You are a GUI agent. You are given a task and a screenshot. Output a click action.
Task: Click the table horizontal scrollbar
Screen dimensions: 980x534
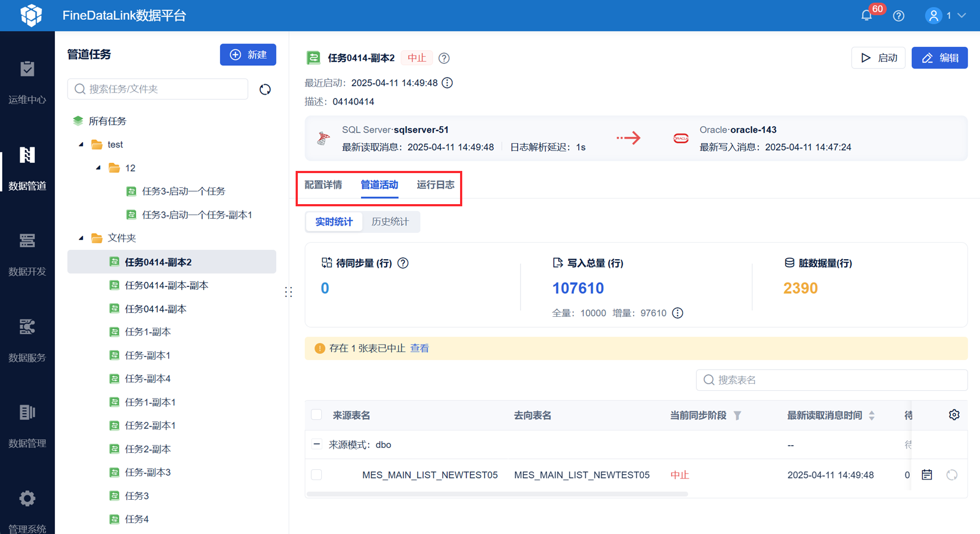(498, 494)
